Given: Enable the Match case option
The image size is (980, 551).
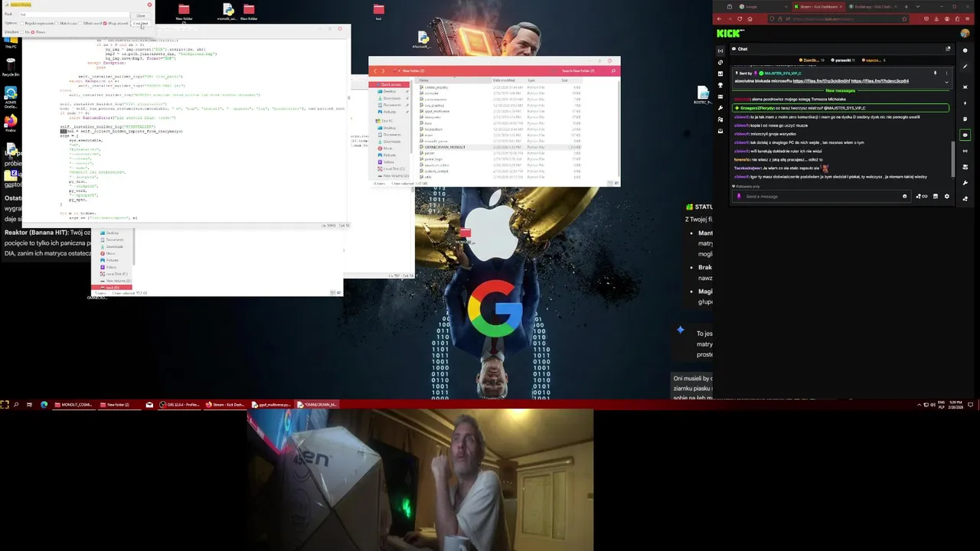Looking at the screenshot, I should [x=57, y=23].
